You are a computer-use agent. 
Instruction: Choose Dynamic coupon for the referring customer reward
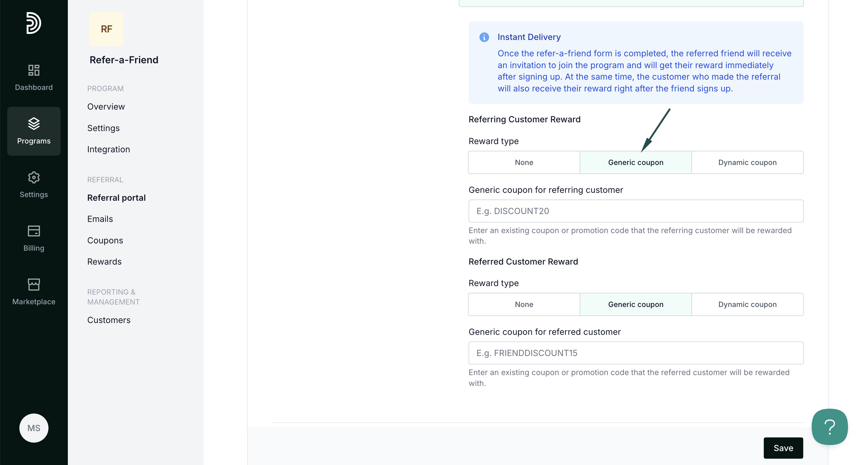click(747, 162)
